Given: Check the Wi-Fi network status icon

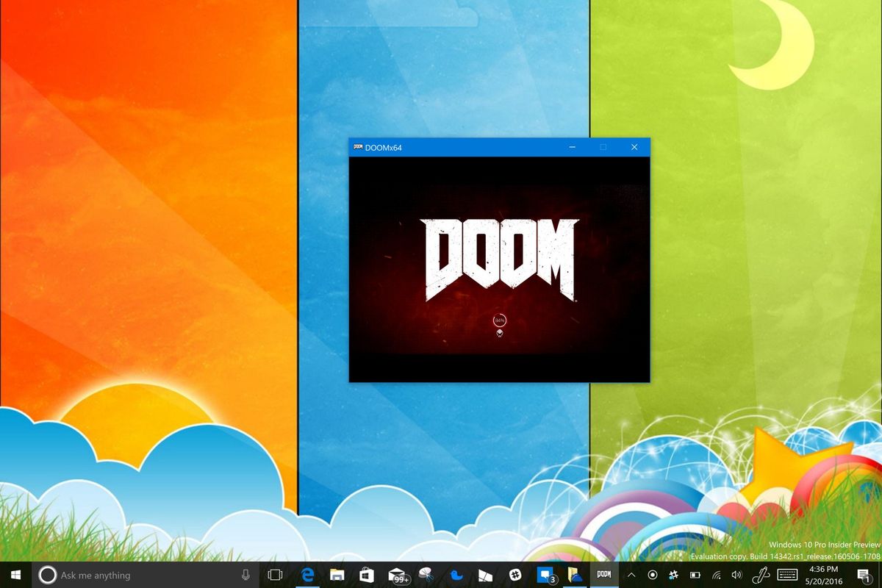Looking at the screenshot, I should 715,576.
